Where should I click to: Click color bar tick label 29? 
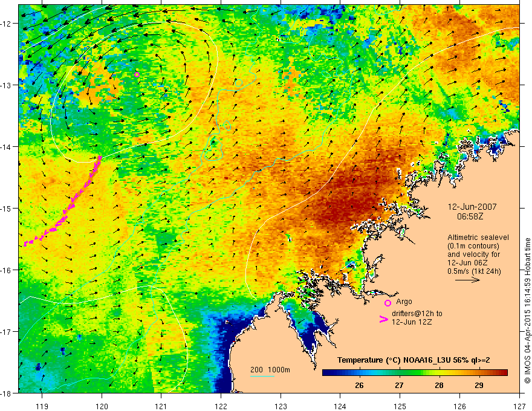(479, 385)
